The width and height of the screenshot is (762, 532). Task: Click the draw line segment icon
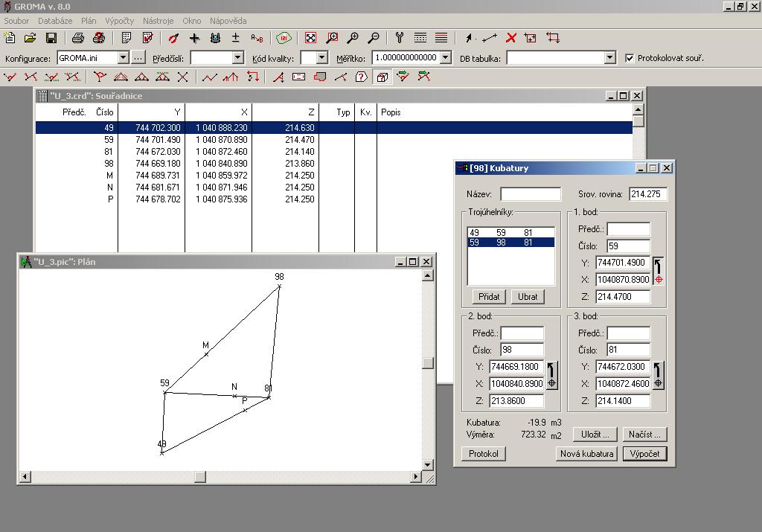[x=490, y=38]
